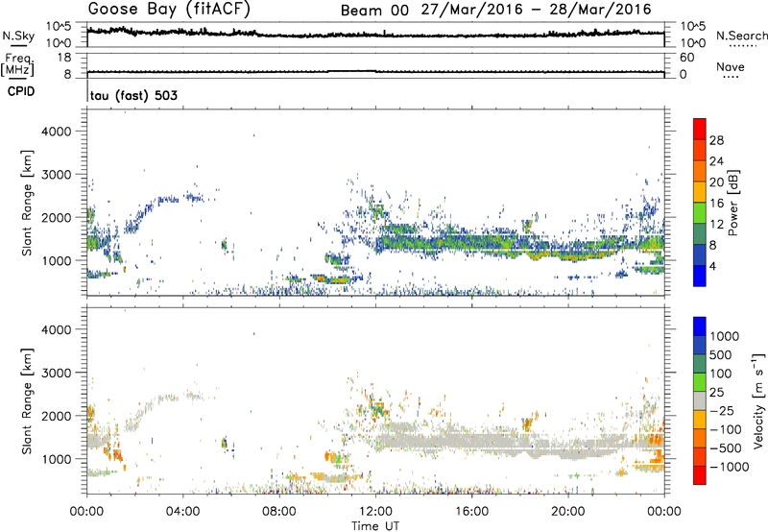The height and width of the screenshot is (532, 768).
Task: Click the yellow-orange segment of the power colorbar
Action: [700, 191]
